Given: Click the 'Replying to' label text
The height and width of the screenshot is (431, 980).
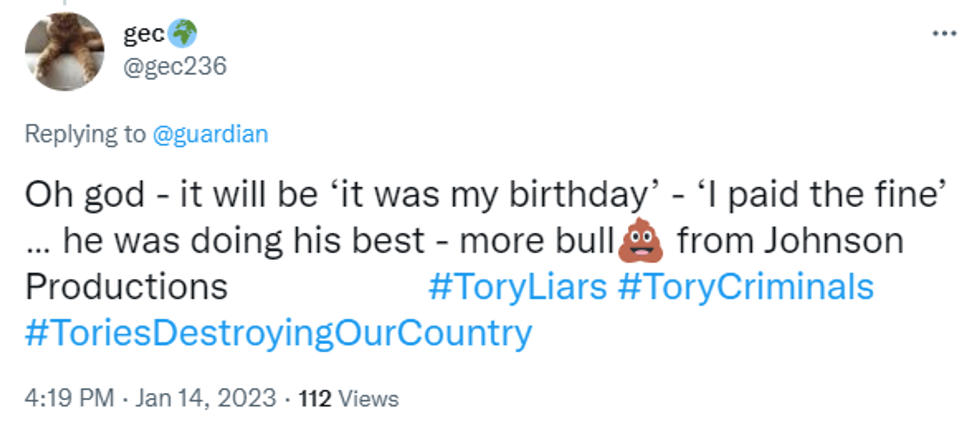Looking at the screenshot, I should 85,135.
